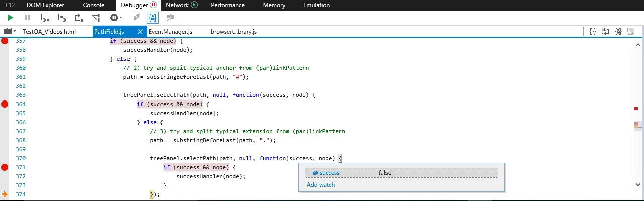Select the success variable row in data tip
This screenshot has height=201, width=644.
click(x=401, y=173)
